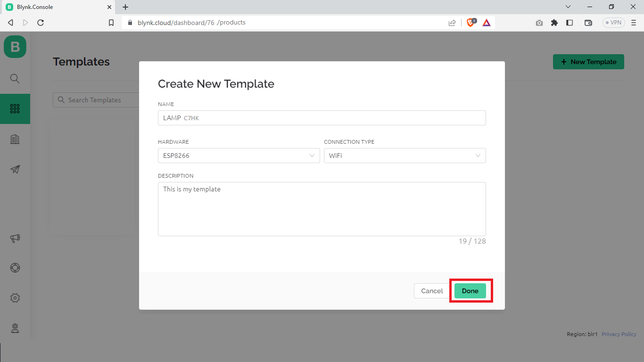Open the browser hamburger menu
The image size is (644, 362).
(x=634, y=23)
